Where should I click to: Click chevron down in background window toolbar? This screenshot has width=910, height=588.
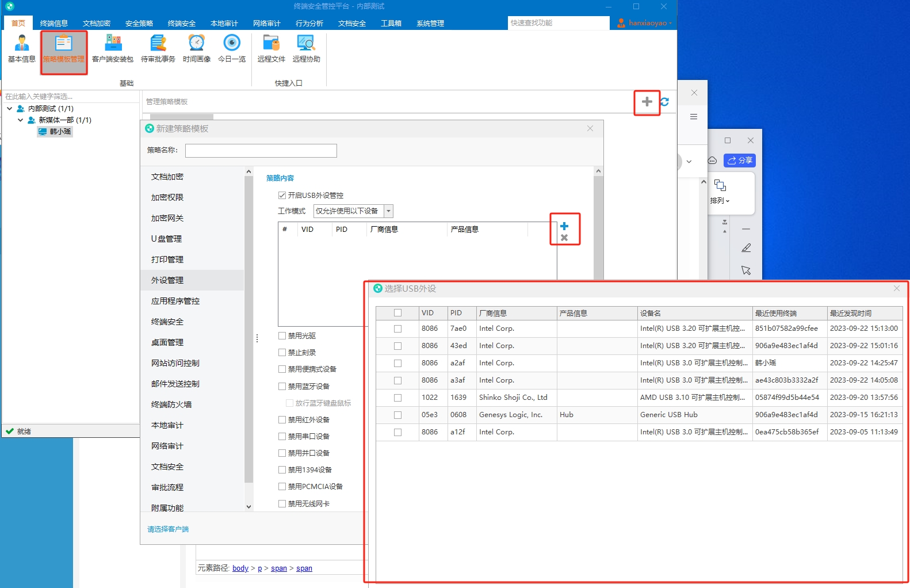coord(689,162)
